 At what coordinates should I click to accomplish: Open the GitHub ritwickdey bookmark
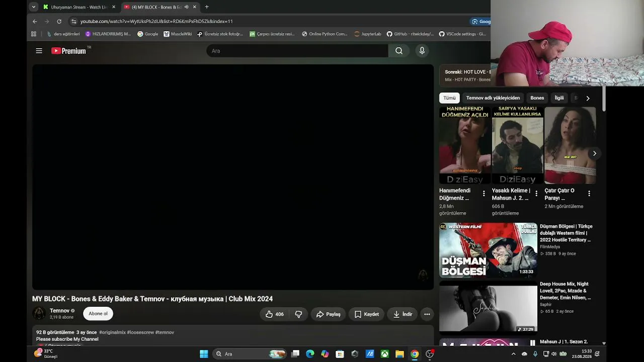tap(410, 34)
